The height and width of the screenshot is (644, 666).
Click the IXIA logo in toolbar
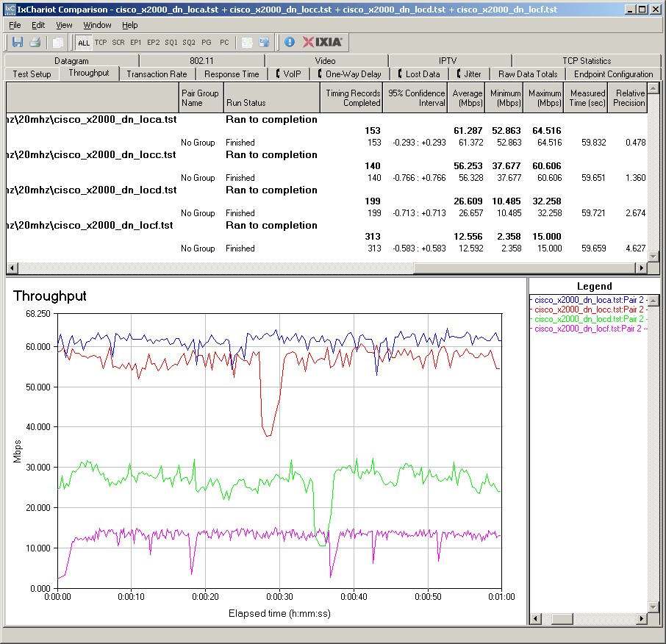point(323,42)
